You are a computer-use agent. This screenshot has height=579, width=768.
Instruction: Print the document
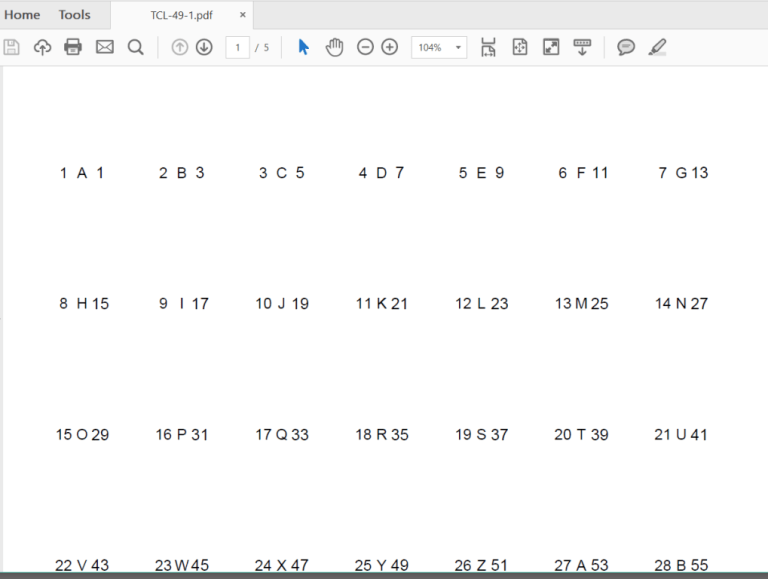pos(73,47)
